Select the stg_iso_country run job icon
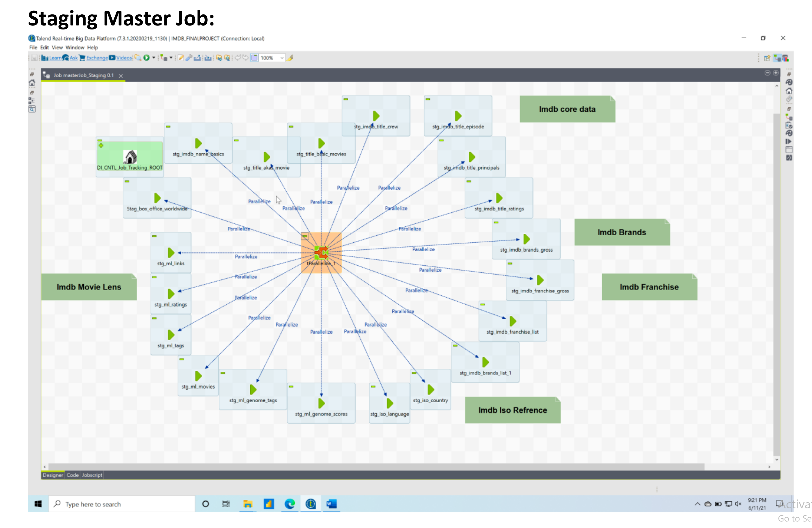The height and width of the screenshot is (528, 812). pyautogui.click(x=431, y=390)
